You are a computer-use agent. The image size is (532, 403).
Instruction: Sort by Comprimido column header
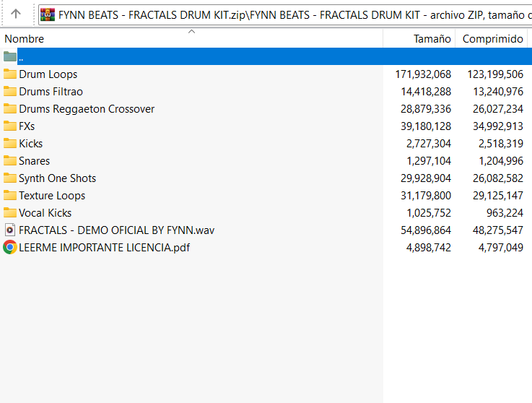click(492, 39)
